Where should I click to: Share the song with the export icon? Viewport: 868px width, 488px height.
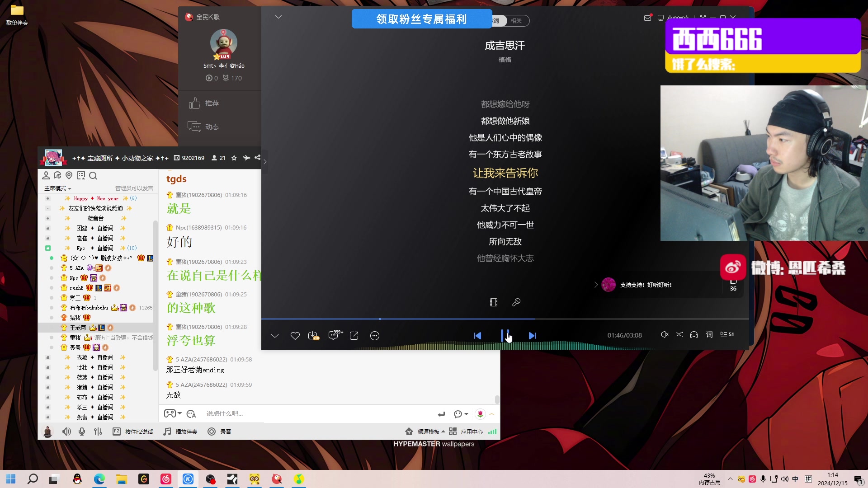pos(354,336)
